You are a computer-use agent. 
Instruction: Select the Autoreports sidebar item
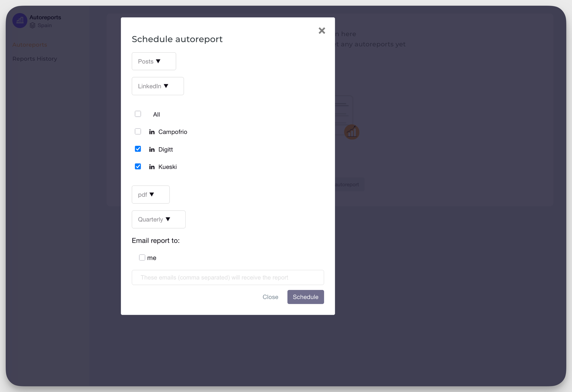(29, 45)
